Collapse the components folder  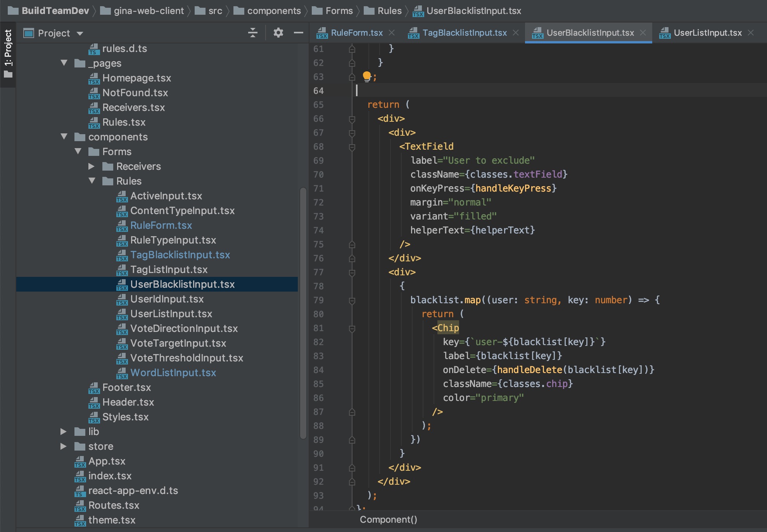point(64,136)
